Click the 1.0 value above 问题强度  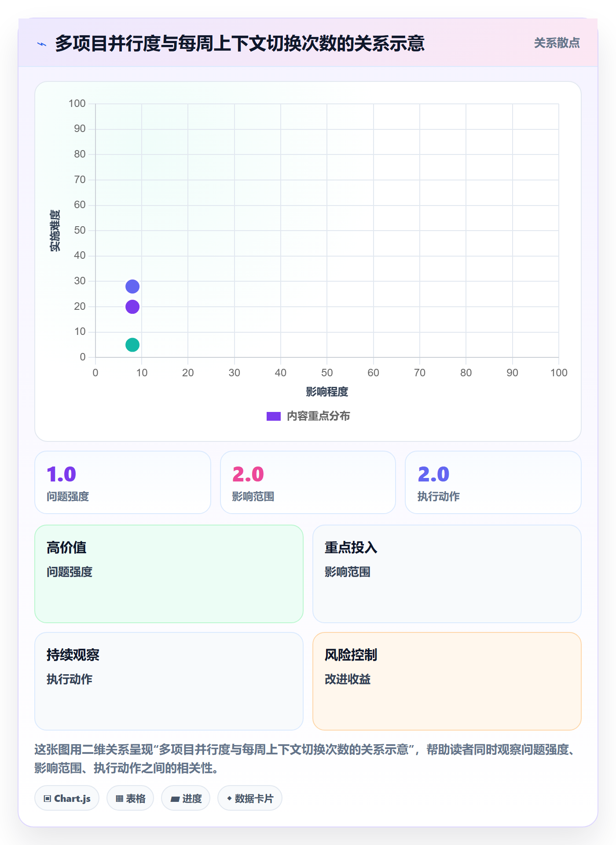coord(62,474)
